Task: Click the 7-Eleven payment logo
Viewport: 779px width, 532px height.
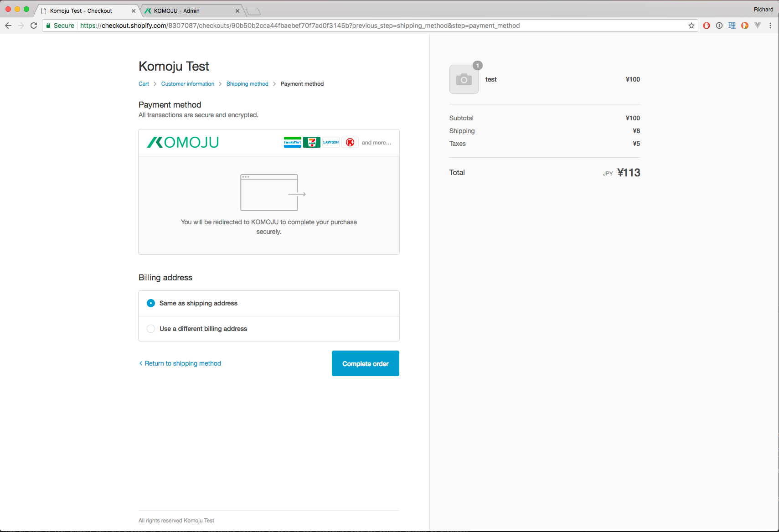Action: point(312,142)
